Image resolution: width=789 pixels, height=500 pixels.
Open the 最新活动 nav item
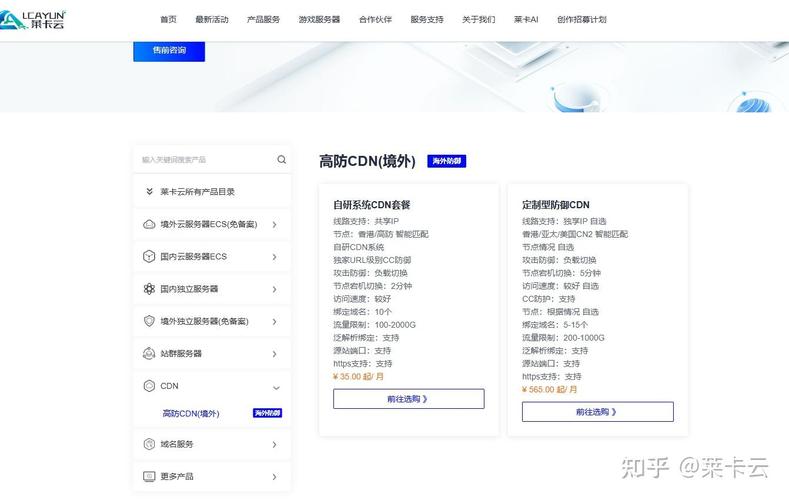212,20
